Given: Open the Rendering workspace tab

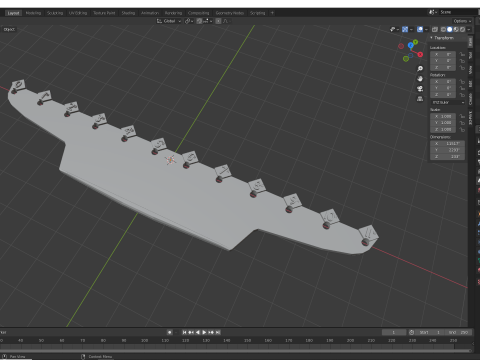Looking at the screenshot, I should click(173, 13).
